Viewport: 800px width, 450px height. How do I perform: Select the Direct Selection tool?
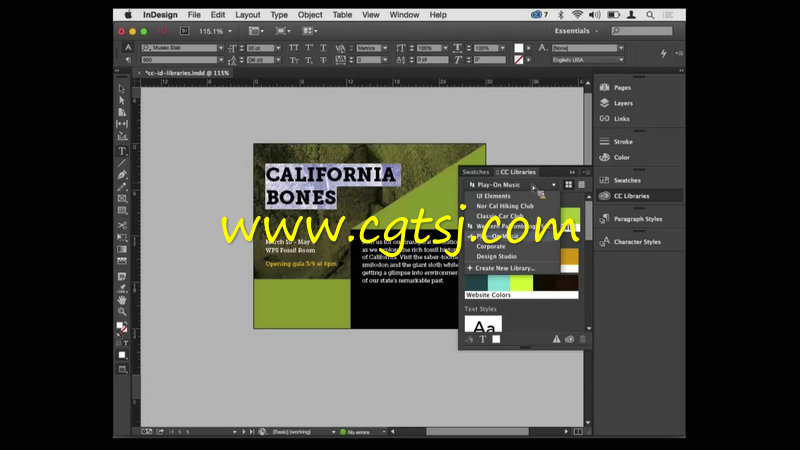[x=121, y=101]
